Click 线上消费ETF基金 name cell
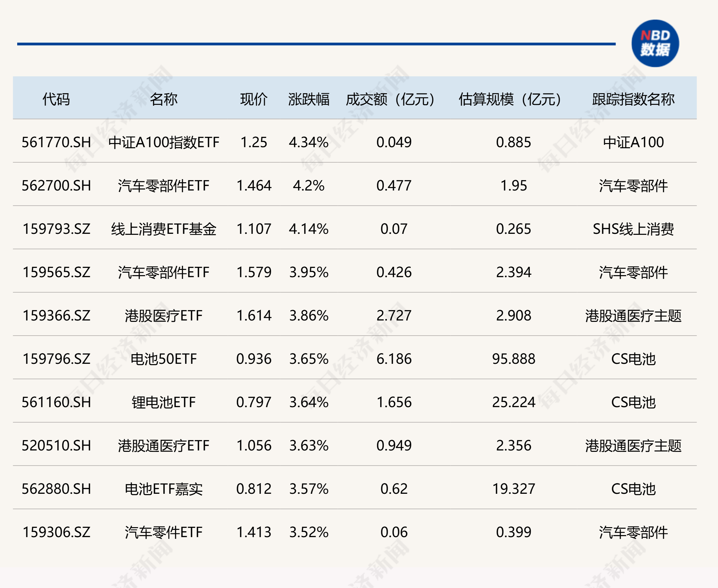The width and height of the screenshot is (718, 588). (x=163, y=229)
